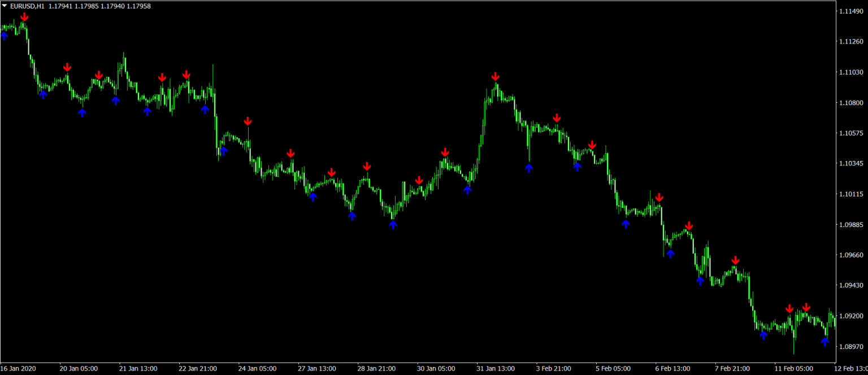
Task: Select the rightmost red down arrow signal
Action: [806, 307]
